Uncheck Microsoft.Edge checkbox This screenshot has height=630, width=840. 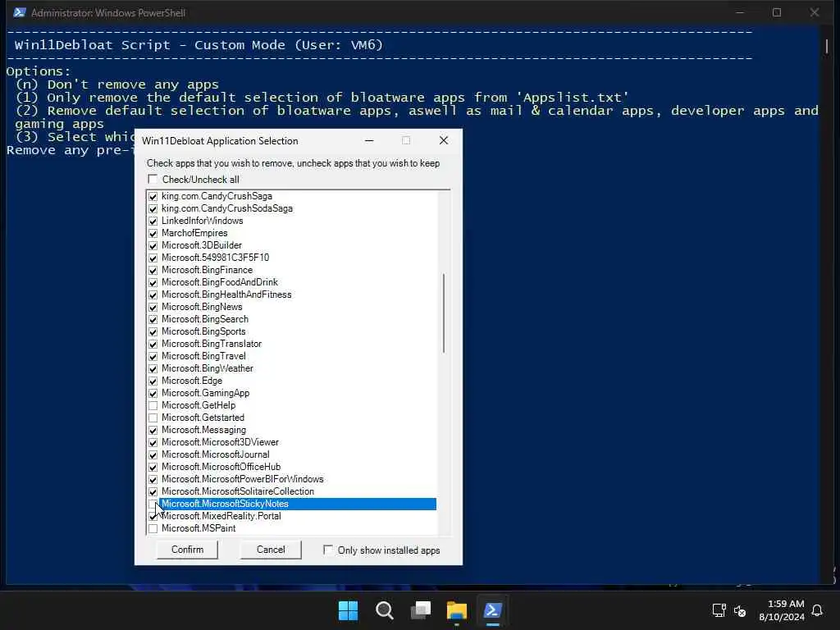point(153,381)
